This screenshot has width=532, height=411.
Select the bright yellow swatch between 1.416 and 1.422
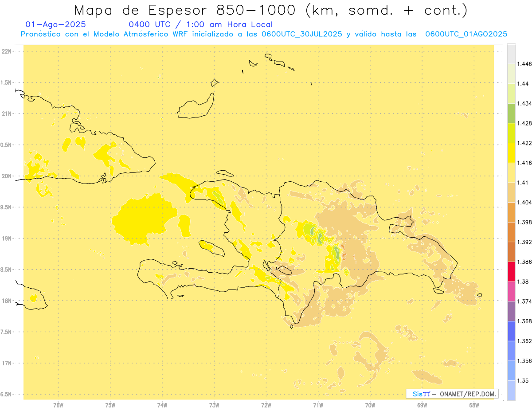point(511,153)
